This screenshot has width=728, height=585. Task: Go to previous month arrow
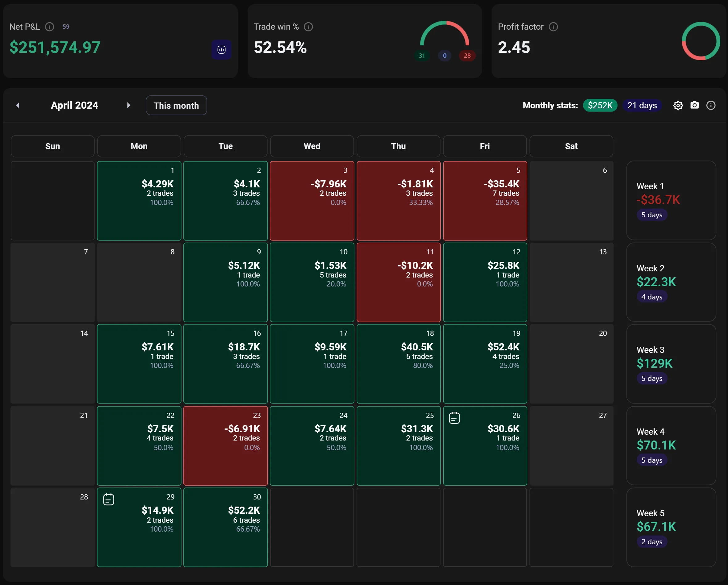pyautogui.click(x=18, y=105)
